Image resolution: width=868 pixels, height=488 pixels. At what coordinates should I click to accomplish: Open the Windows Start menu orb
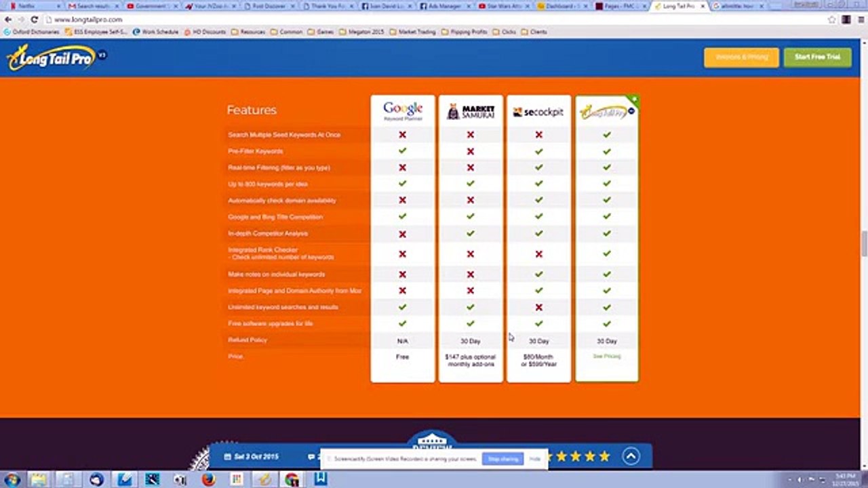coord(12,479)
